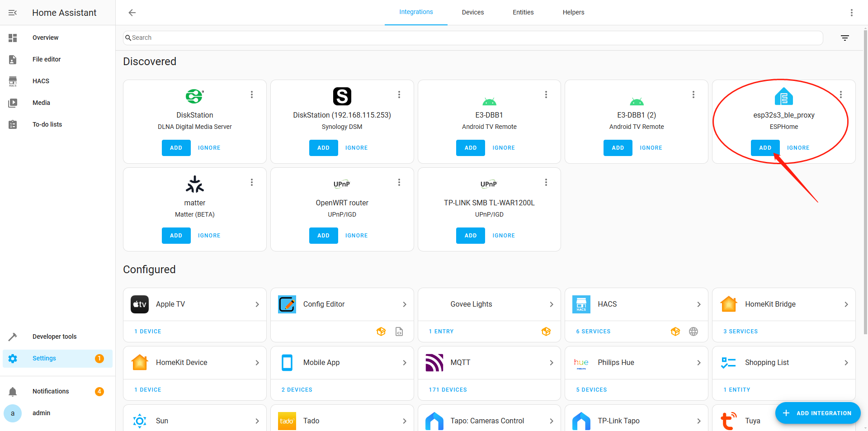The height and width of the screenshot is (431, 868).
Task: Click the Add Integration button
Action: tap(817, 413)
